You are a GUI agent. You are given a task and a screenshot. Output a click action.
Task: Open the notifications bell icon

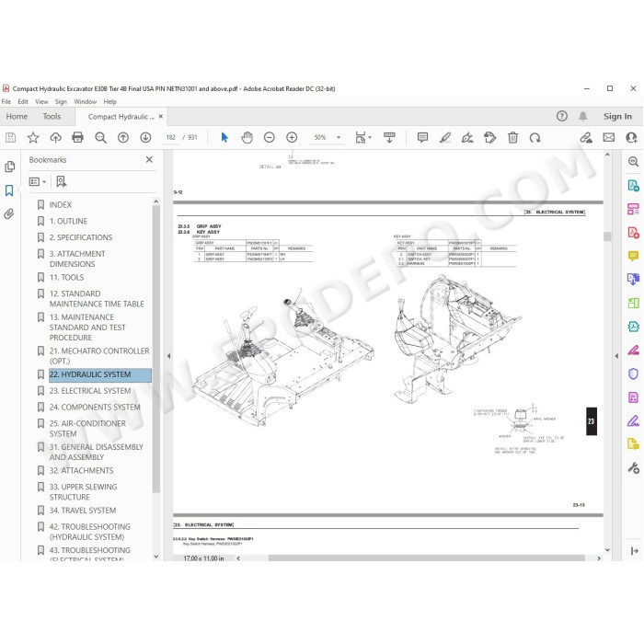pos(582,117)
